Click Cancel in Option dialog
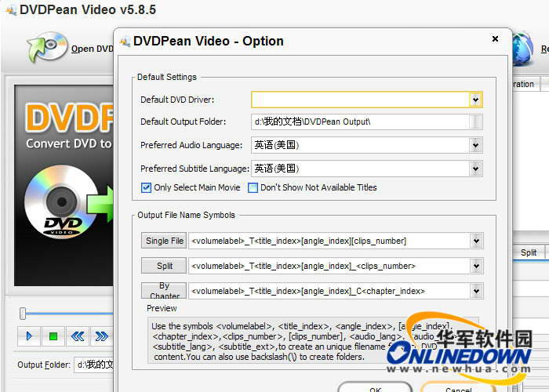The image size is (549, 392). pyautogui.click(x=458, y=388)
